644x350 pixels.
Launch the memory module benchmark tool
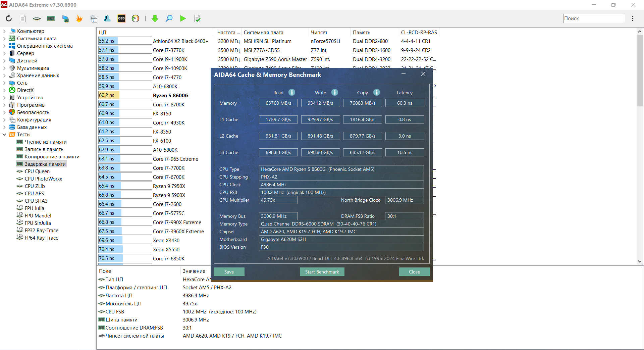coord(51,18)
